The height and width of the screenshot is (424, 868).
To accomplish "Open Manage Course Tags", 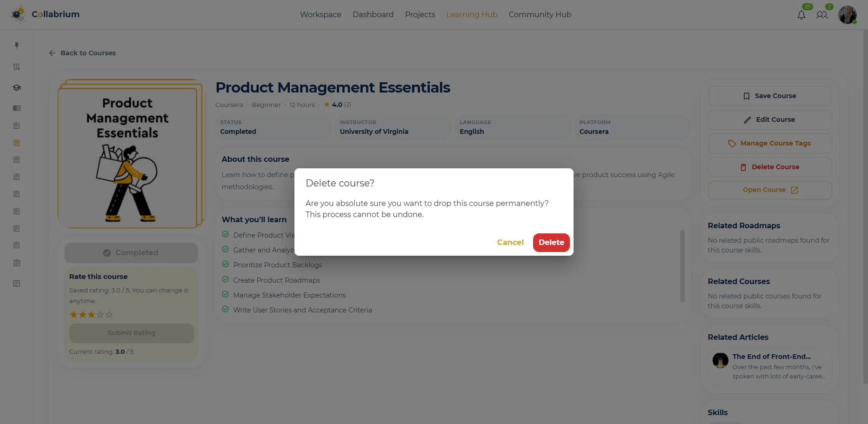I will (769, 143).
